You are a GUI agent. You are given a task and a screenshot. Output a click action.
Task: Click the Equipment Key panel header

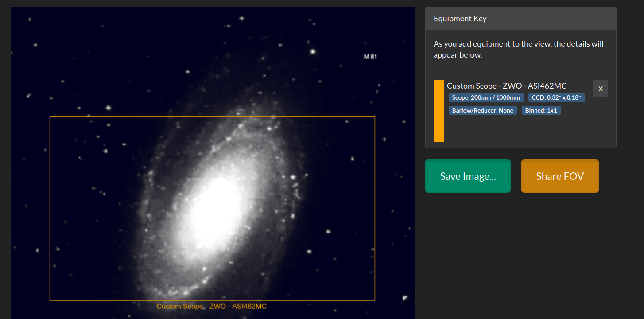(521, 19)
